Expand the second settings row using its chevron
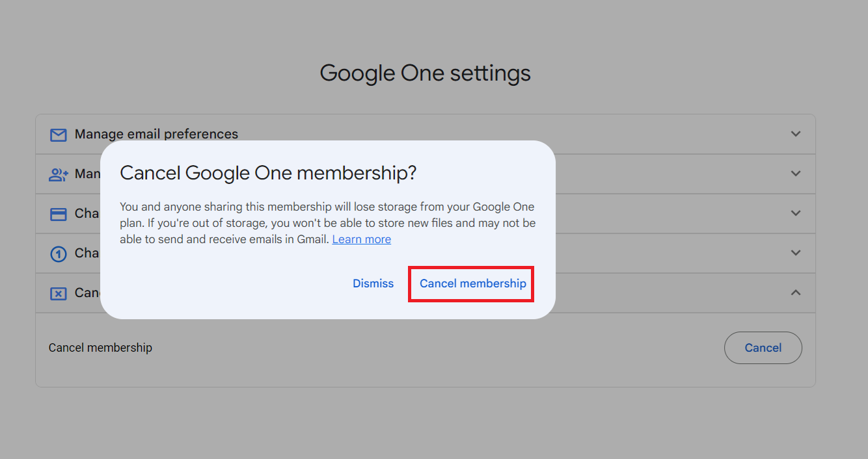Image resolution: width=868 pixels, height=459 pixels. 795,174
